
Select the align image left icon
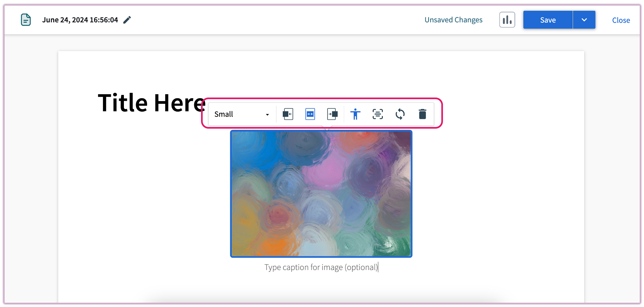pyautogui.click(x=288, y=114)
